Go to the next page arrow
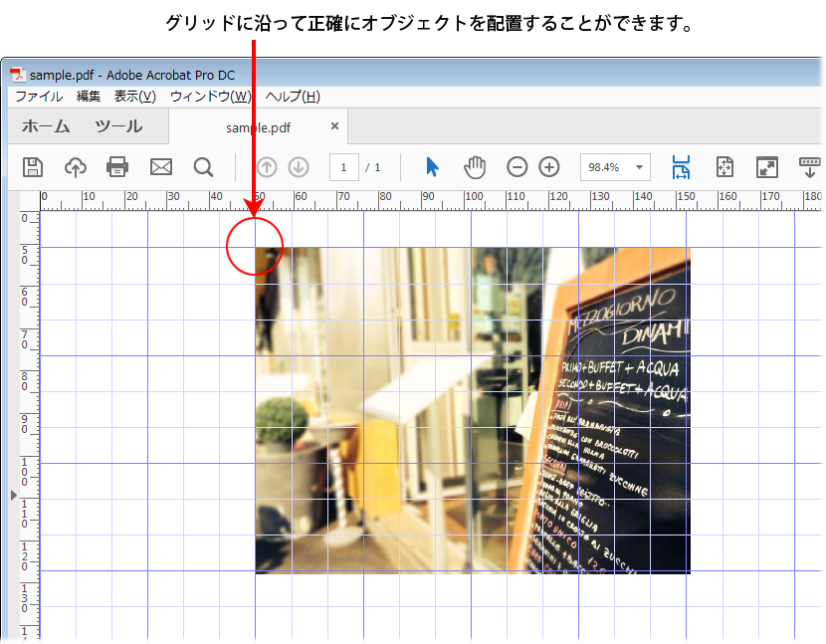The image size is (826, 644). 299,166
